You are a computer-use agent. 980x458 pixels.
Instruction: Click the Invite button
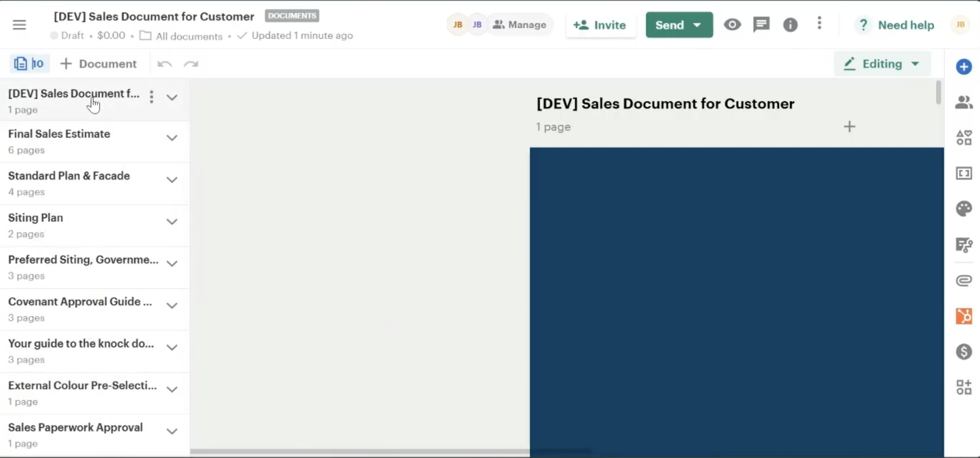(x=601, y=25)
